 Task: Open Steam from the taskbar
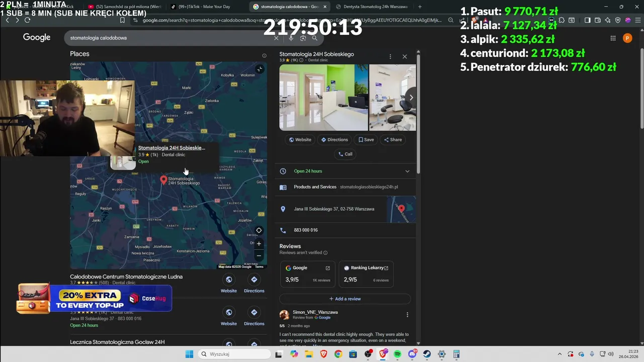click(427, 354)
